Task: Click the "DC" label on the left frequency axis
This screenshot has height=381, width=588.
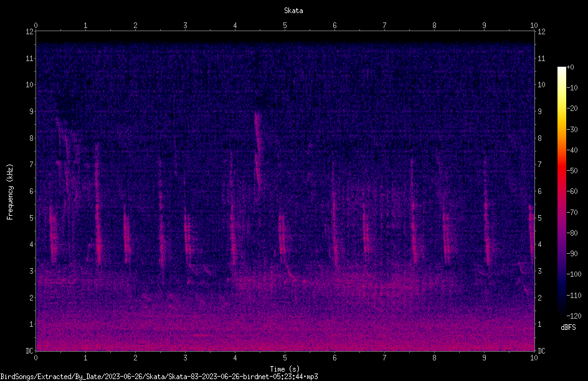Action: coord(30,351)
